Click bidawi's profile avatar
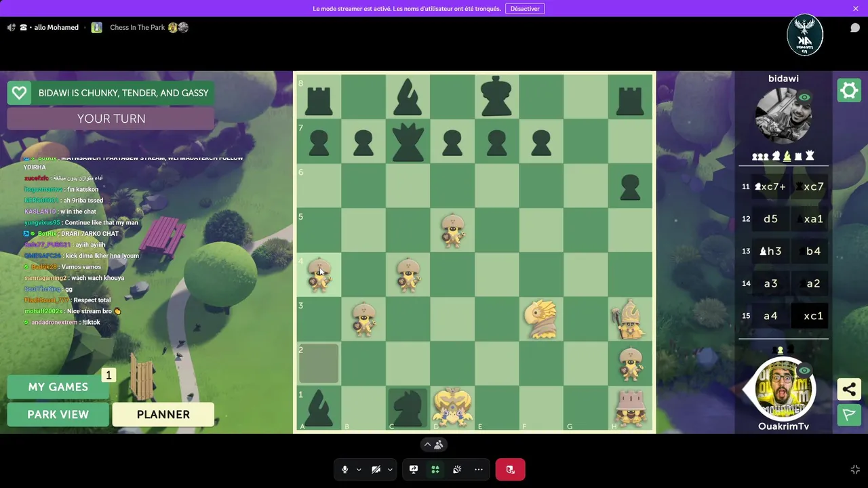Image resolution: width=868 pixels, height=488 pixels. coord(783,116)
